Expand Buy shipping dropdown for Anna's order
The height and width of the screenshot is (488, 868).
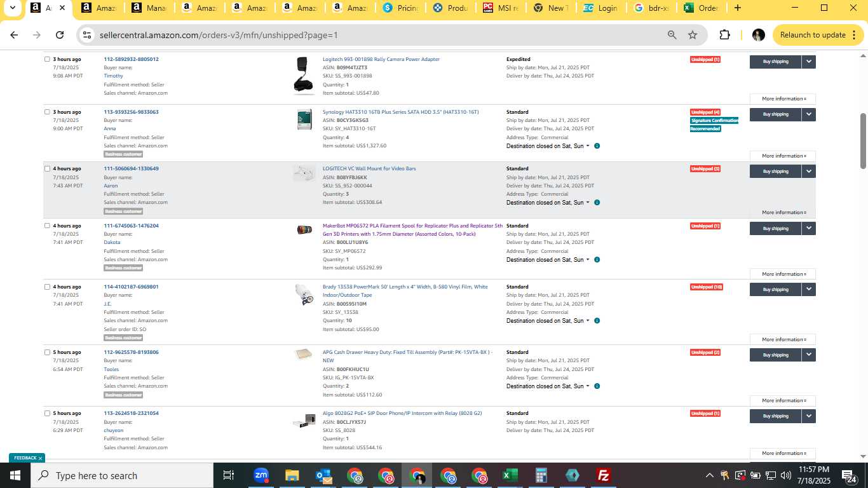808,114
